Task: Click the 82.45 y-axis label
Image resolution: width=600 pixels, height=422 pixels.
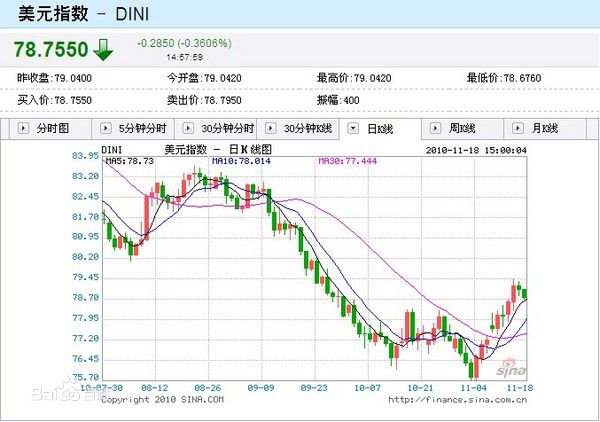Action: coord(85,197)
